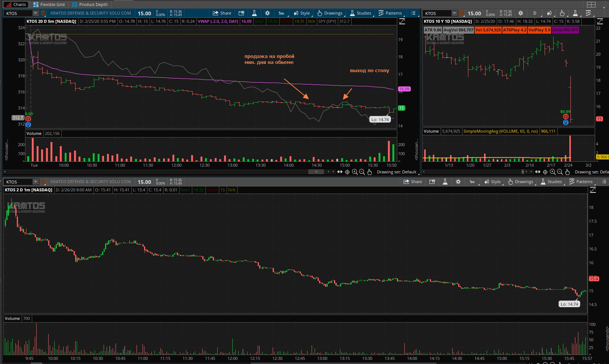Click the daily chart horizontal scrollbar thumb
The image size is (609, 364).
[523, 172]
